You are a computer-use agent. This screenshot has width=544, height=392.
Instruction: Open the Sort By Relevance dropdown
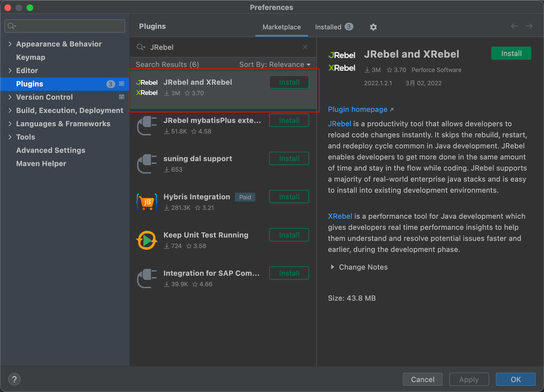point(275,64)
